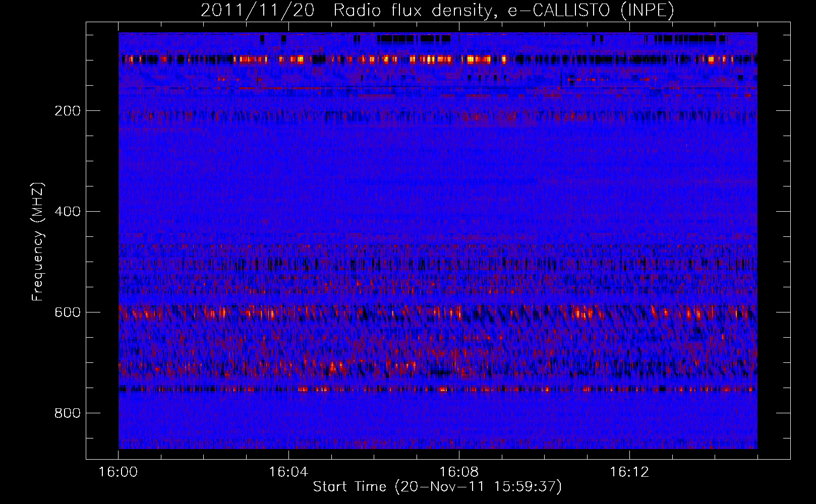This screenshot has width=816, height=504.
Task: Click the 'Start Time (20-Nov-11 15:59:37)' label
Action: tap(437, 487)
